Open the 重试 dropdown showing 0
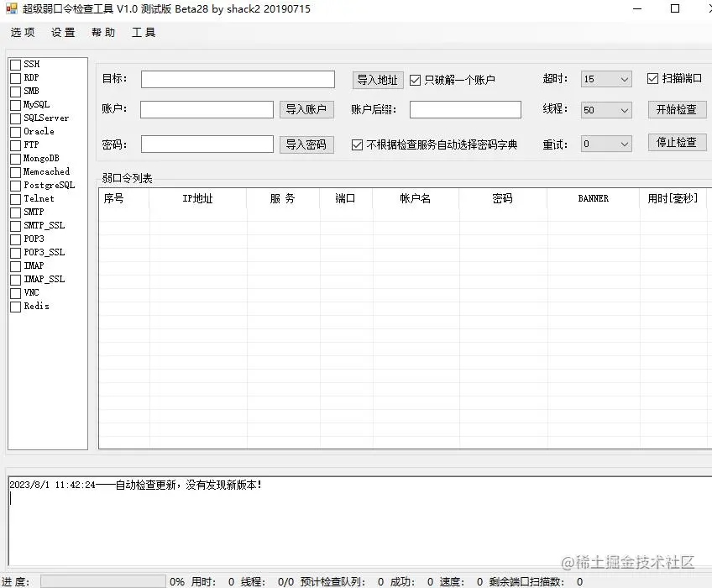 [x=606, y=144]
